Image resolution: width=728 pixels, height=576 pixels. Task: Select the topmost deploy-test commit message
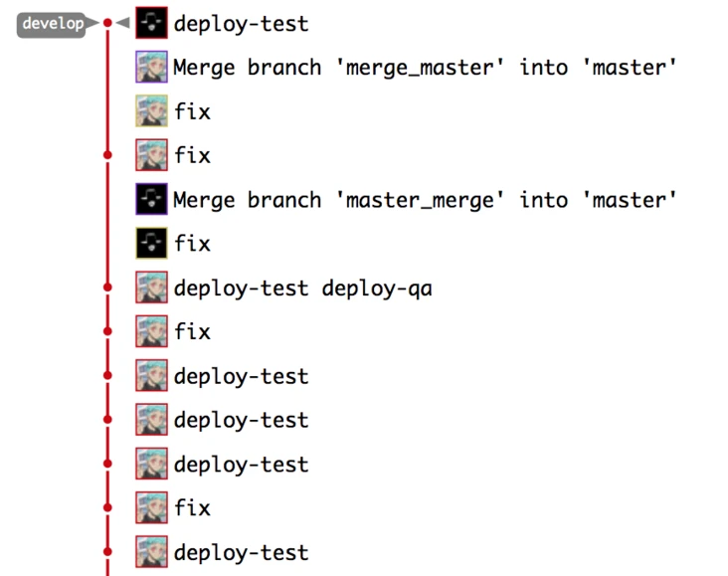241,24
